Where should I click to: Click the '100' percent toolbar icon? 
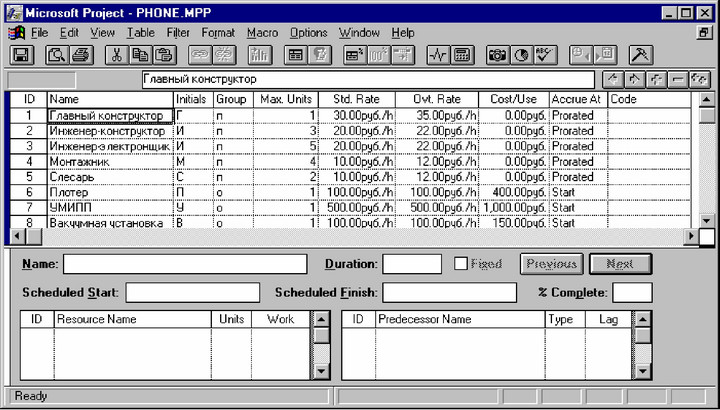379,55
